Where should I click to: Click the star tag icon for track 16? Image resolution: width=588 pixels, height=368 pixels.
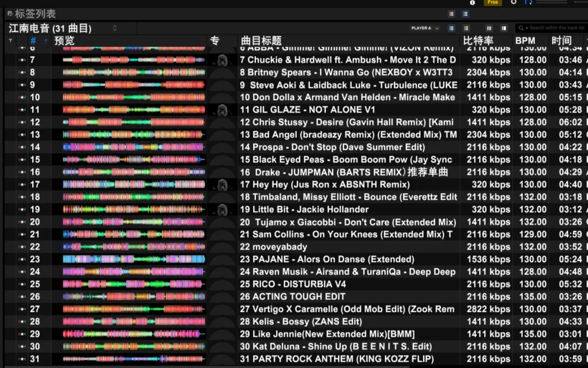(x=22, y=172)
